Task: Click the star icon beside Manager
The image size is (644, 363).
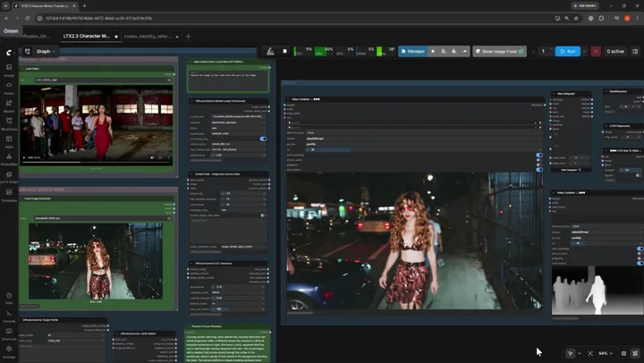Action: coord(433,51)
